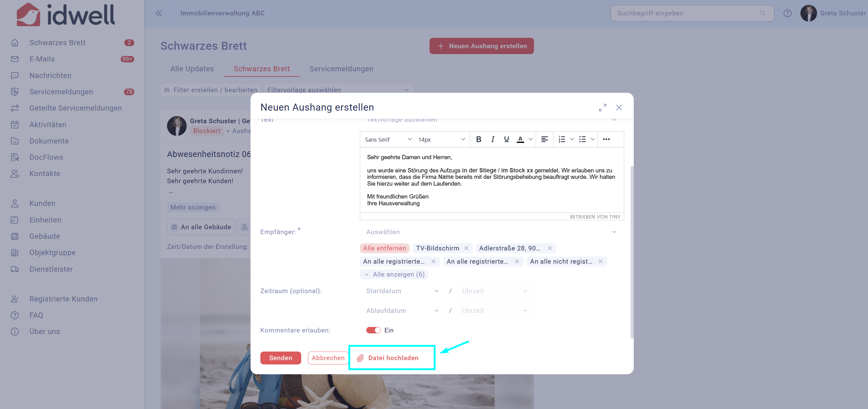This screenshot has width=868, height=409.
Task: Click Mehr anzeigen in post
Action: point(193,207)
